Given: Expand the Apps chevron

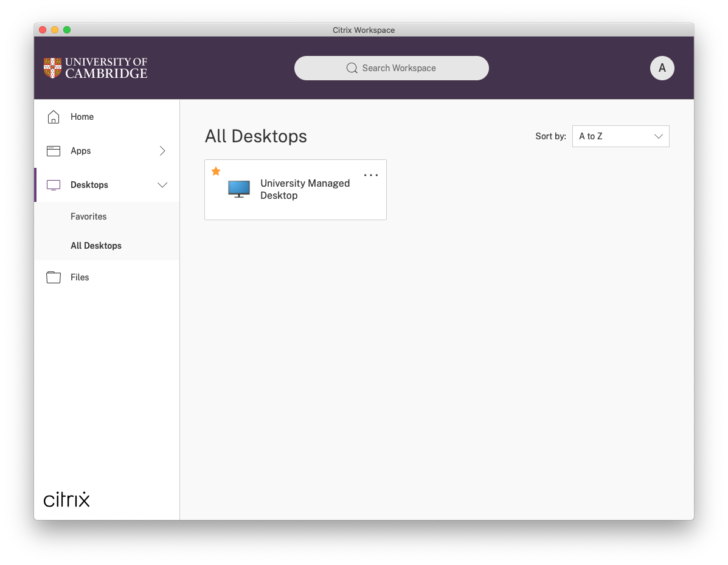Looking at the screenshot, I should coord(162,150).
